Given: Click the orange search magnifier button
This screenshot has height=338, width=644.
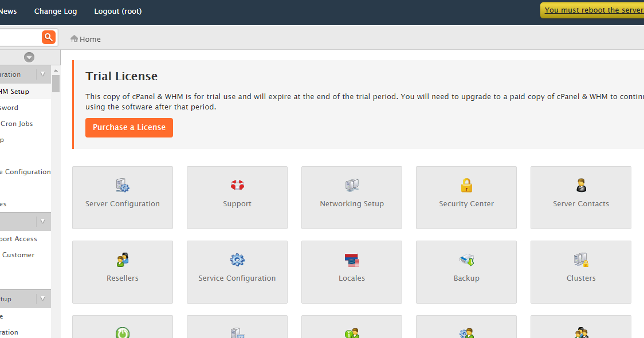Looking at the screenshot, I should (49, 37).
